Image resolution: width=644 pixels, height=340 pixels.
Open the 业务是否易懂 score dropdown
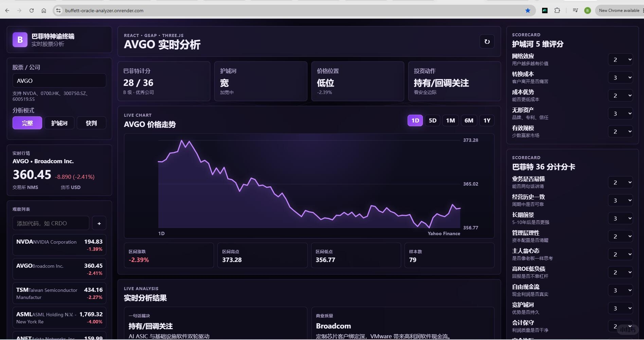620,183
